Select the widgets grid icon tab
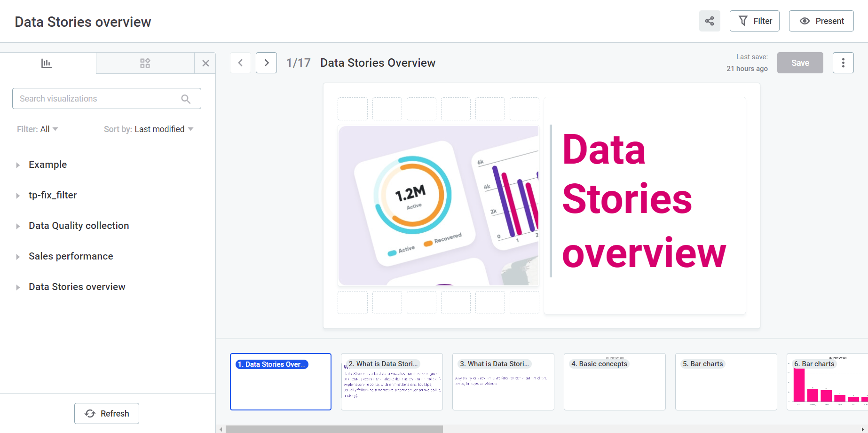 tap(145, 63)
